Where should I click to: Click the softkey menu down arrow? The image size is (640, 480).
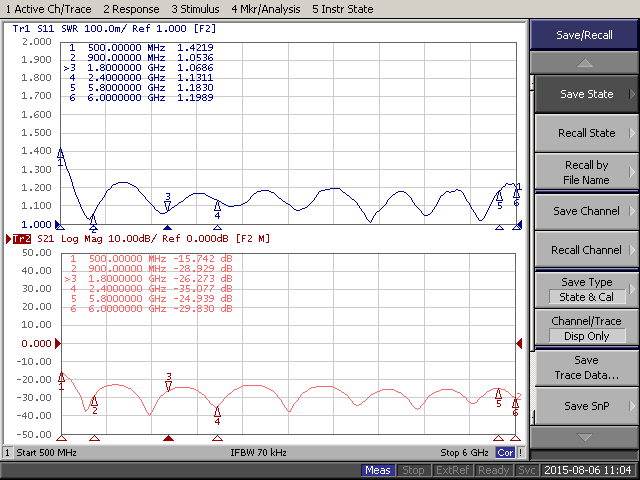point(584,437)
